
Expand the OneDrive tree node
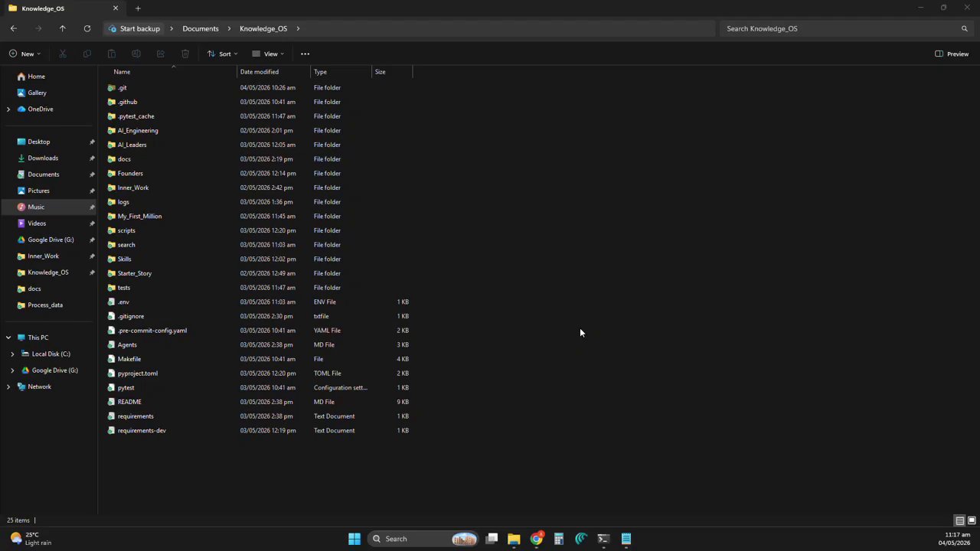click(x=8, y=109)
